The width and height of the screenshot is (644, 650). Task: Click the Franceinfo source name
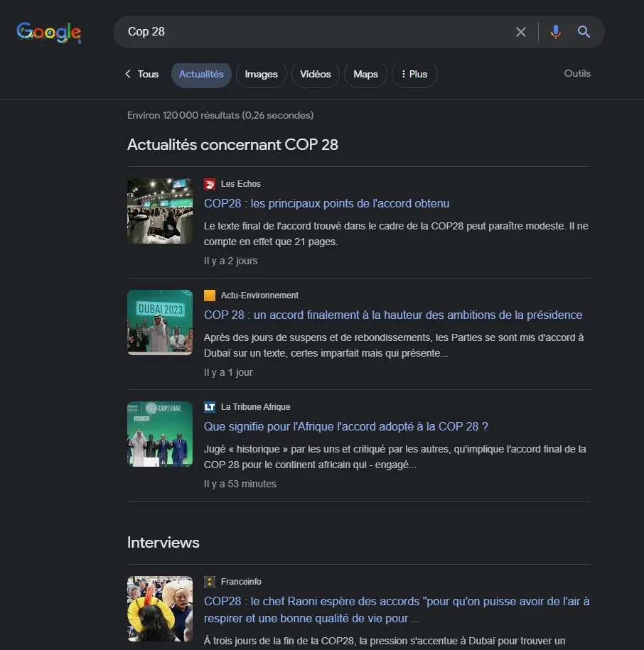point(241,582)
